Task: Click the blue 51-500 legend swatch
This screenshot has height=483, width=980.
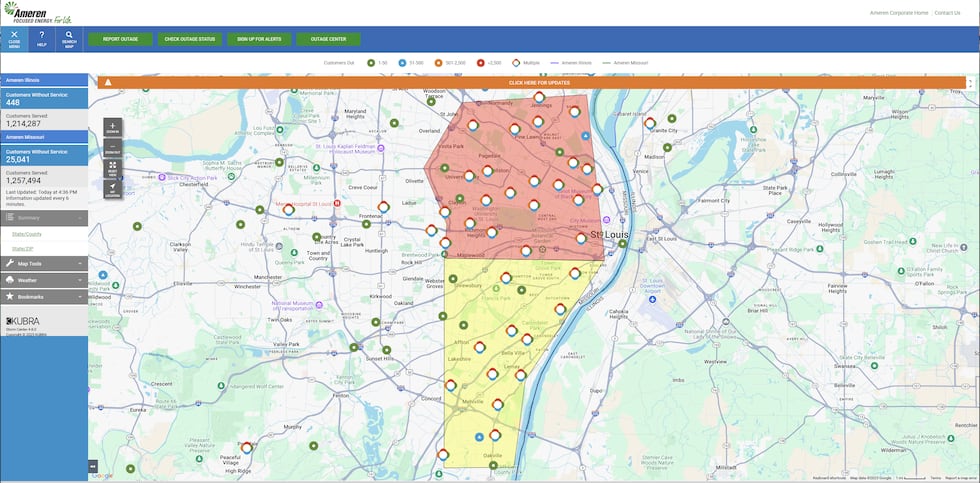Action: click(402, 63)
